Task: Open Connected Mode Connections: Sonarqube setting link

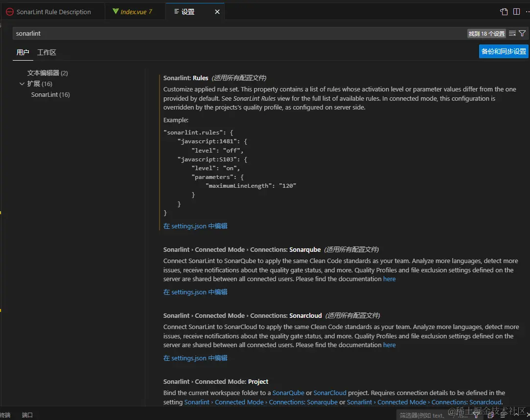Action: (x=261, y=402)
